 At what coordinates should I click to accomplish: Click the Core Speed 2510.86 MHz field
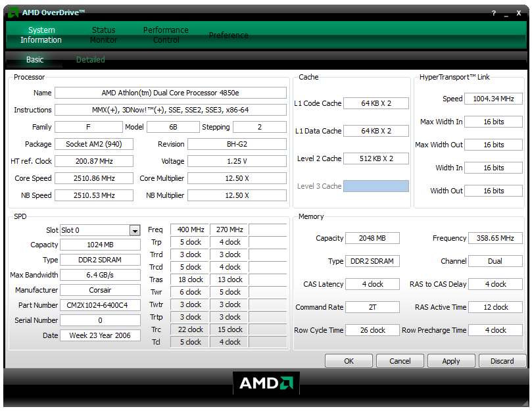(94, 178)
